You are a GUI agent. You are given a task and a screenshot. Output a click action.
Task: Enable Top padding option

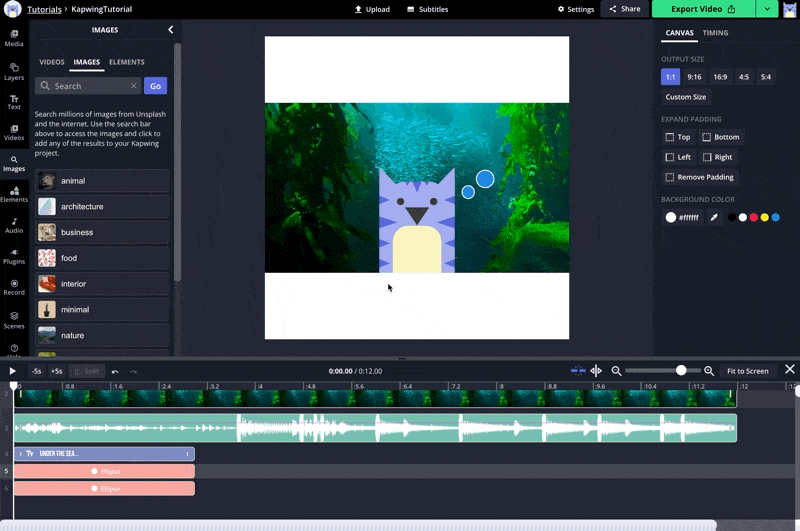point(677,137)
